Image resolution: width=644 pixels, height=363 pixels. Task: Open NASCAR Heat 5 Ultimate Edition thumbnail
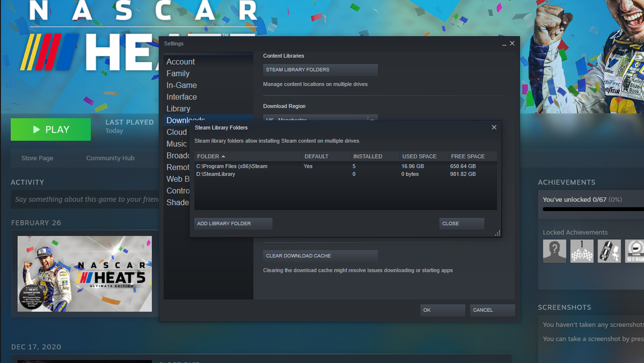(85, 274)
